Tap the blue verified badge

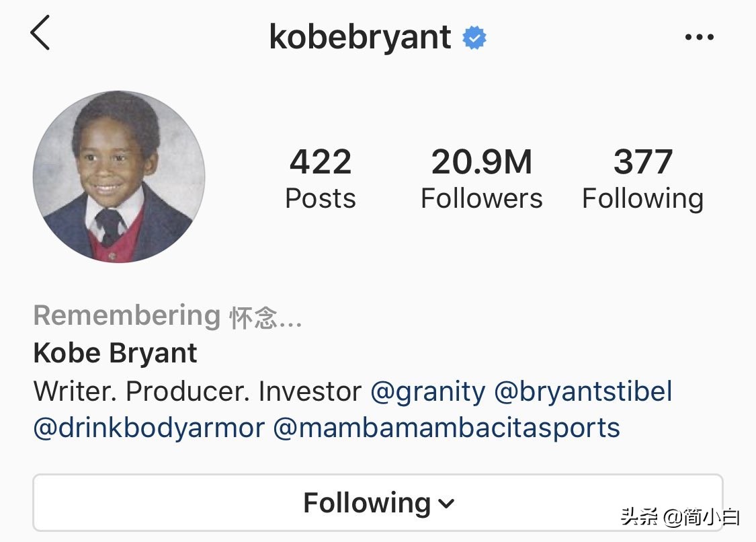tap(474, 38)
